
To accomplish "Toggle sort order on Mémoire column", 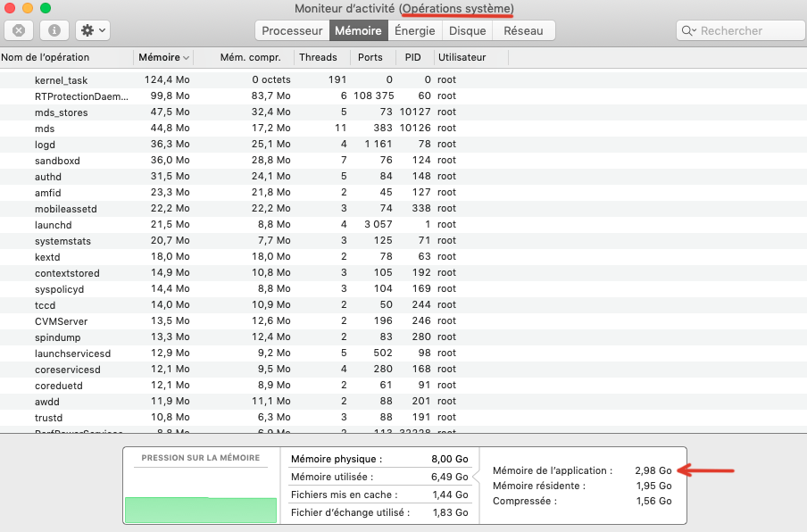I will tap(163, 57).
